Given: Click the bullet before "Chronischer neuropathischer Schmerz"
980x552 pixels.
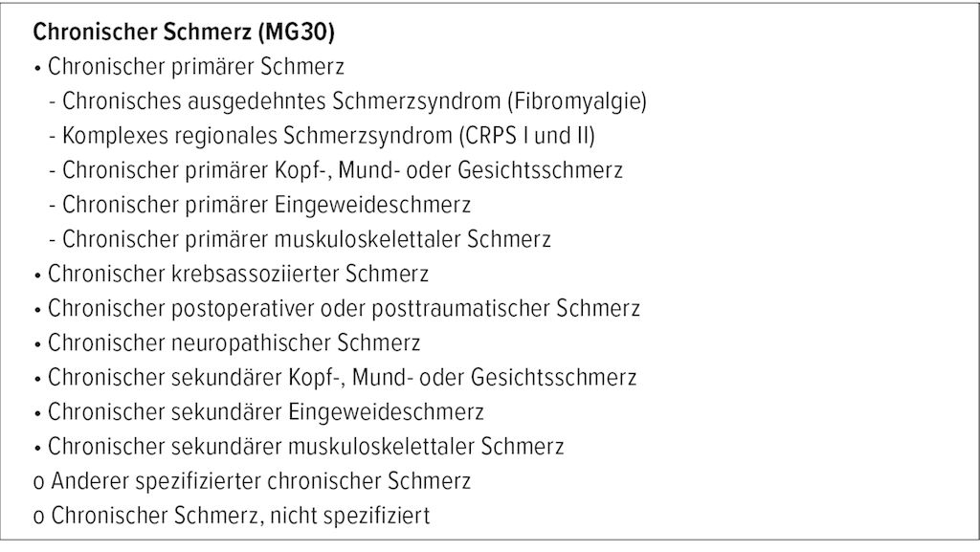Looking at the screenshot, I should pyautogui.click(x=36, y=343).
